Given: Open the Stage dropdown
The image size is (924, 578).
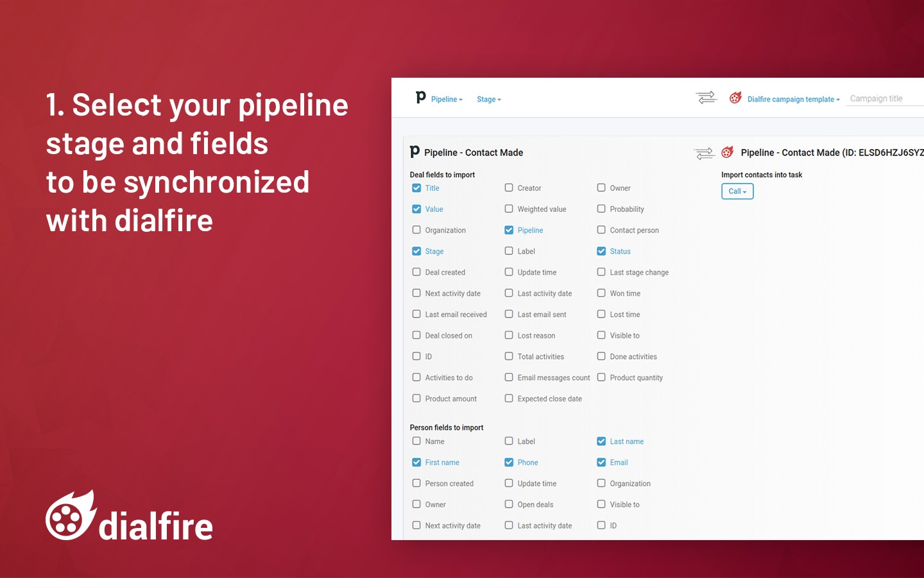Looking at the screenshot, I should click(489, 100).
